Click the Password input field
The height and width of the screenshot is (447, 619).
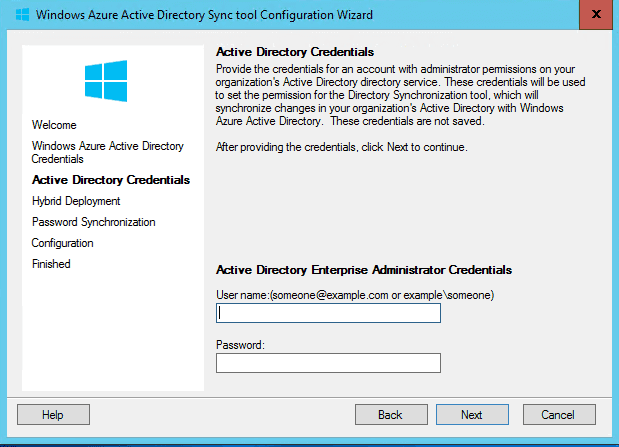tap(328, 363)
